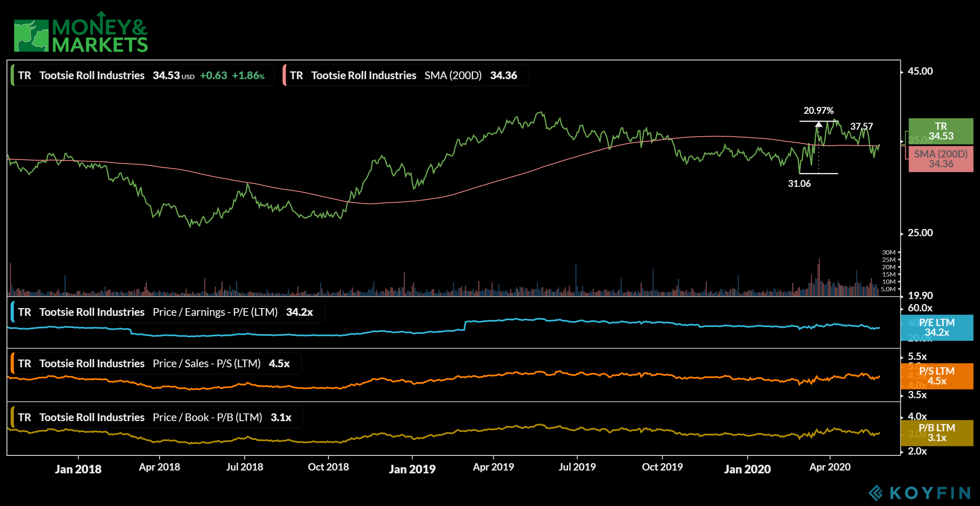Click the 37.57 high price label
This screenshot has height=506, width=980.
862,126
